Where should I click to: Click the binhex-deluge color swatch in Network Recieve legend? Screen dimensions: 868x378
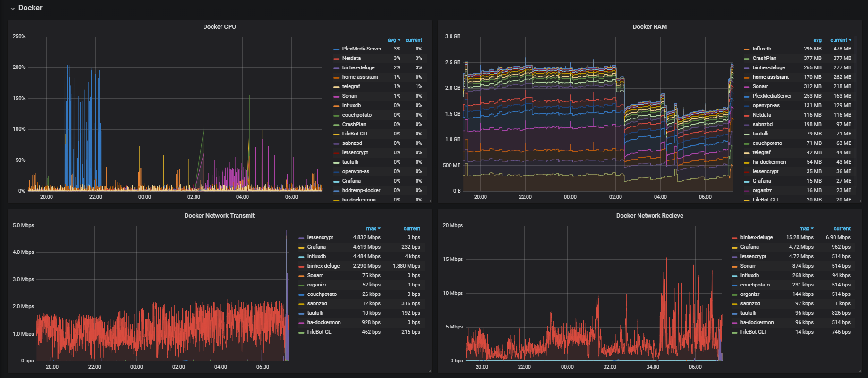tap(734, 238)
